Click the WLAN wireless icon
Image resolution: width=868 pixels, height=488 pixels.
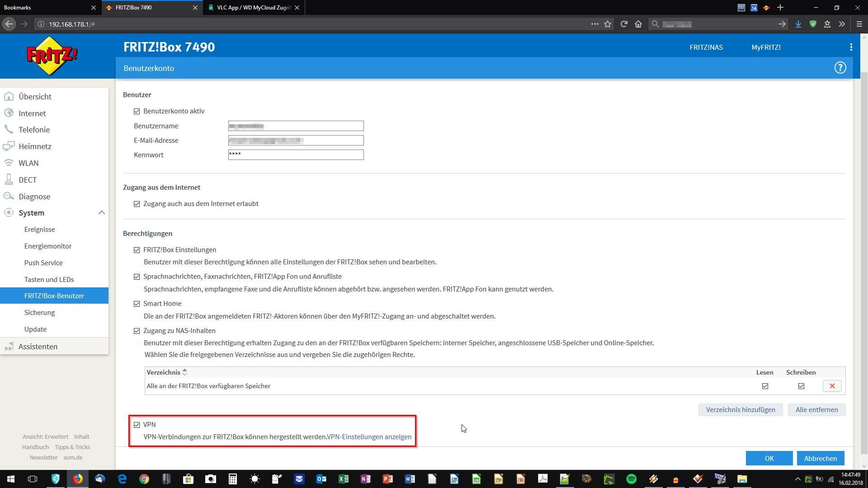[9, 163]
